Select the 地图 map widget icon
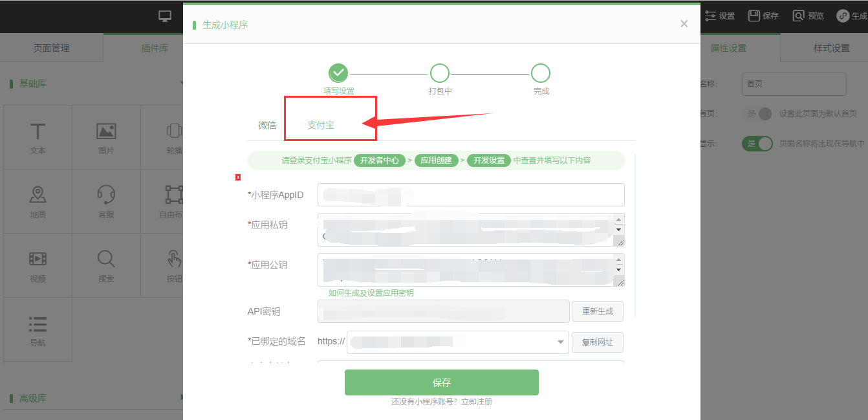The height and width of the screenshot is (420, 868). pos(38,201)
